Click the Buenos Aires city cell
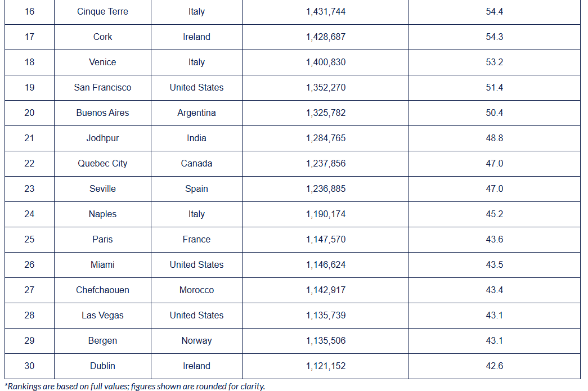This screenshot has width=588, height=391. pyautogui.click(x=102, y=113)
